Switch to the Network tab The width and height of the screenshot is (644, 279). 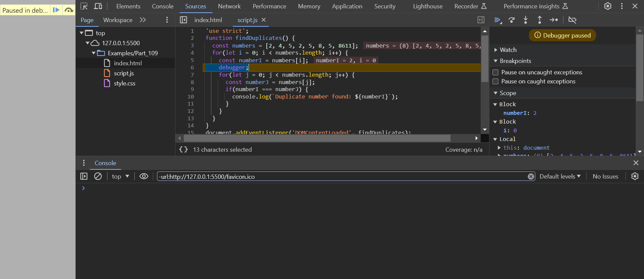click(x=229, y=6)
